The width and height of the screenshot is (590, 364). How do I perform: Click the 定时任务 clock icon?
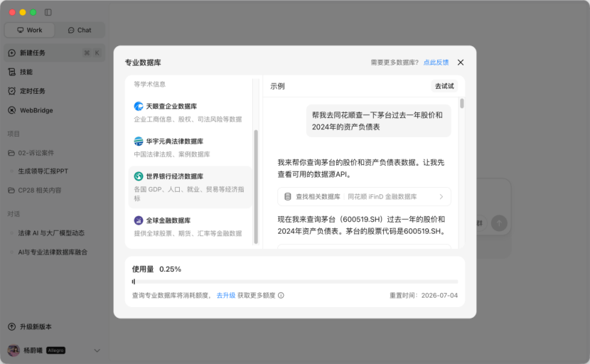pos(12,91)
